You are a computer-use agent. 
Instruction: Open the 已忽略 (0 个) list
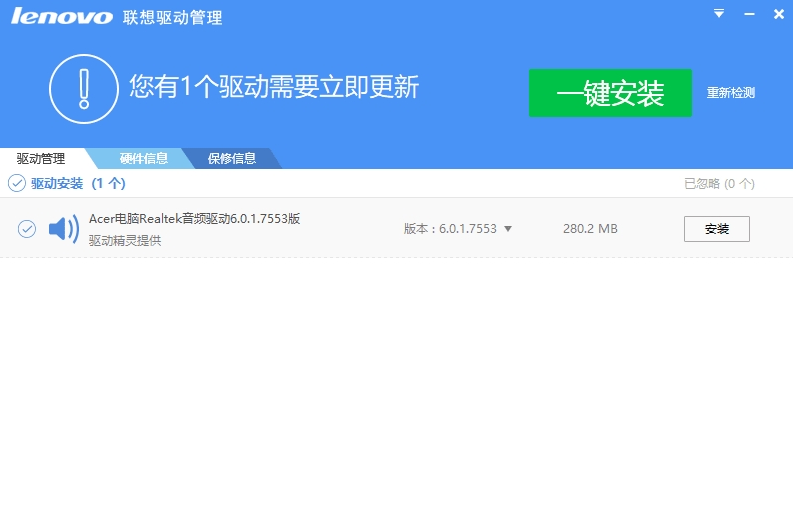(x=719, y=184)
